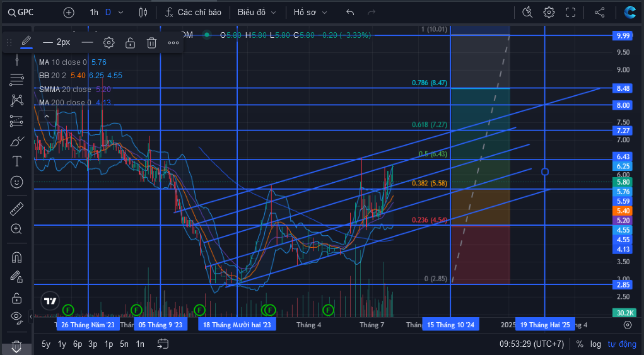The height and width of the screenshot is (355, 644).
Task: Open time axis settings gear
Action: click(628, 325)
